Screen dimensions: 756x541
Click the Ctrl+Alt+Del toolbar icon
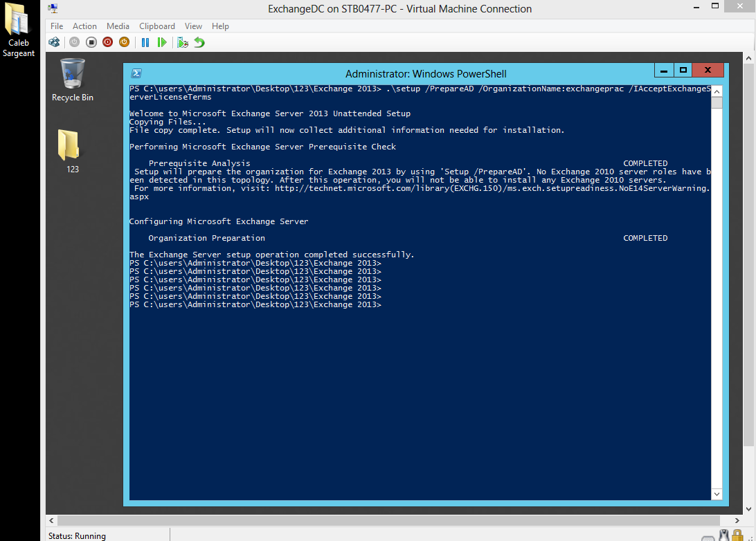pos(54,42)
